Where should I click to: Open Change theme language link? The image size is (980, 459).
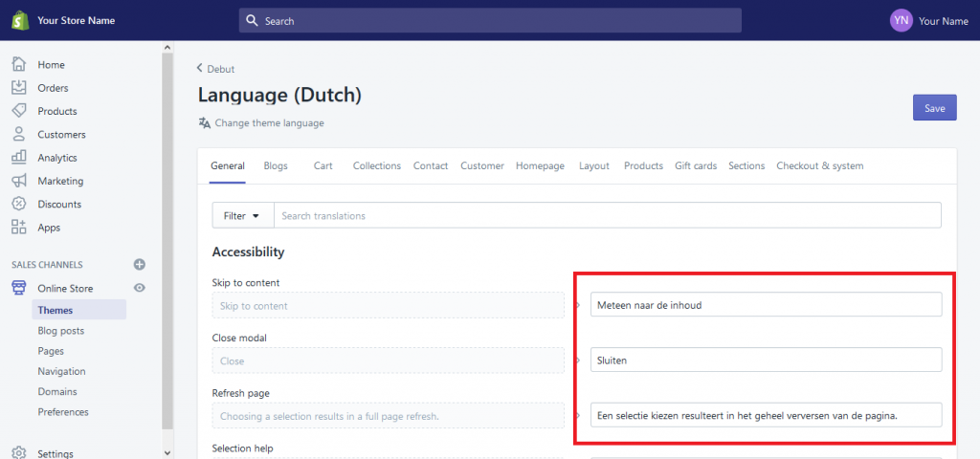click(269, 123)
